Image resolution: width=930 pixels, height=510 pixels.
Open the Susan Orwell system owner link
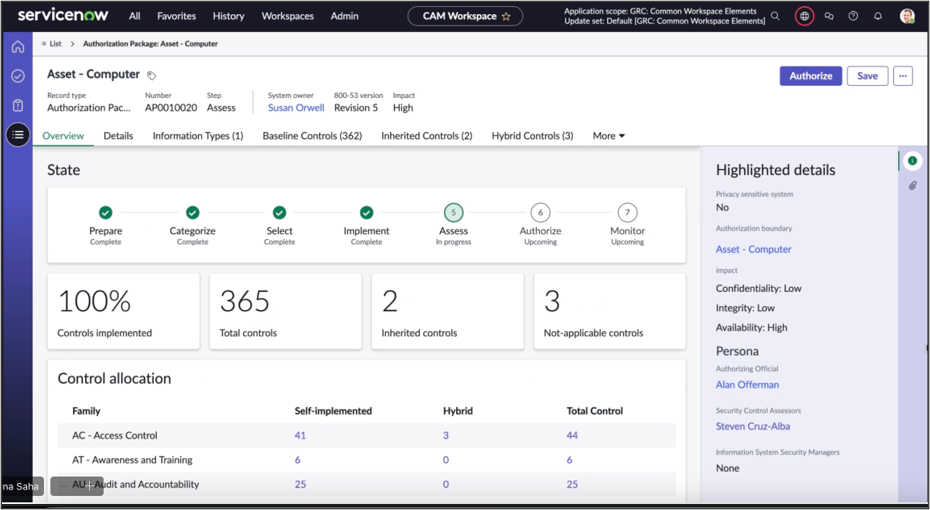pyautogui.click(x=296, y=108)
